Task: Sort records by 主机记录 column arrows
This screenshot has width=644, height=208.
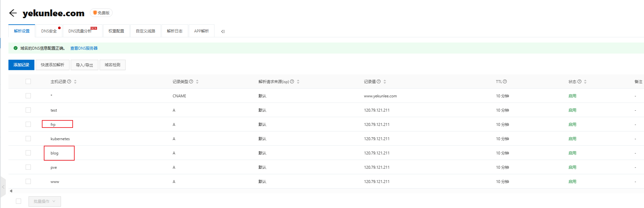Action: 75,82
